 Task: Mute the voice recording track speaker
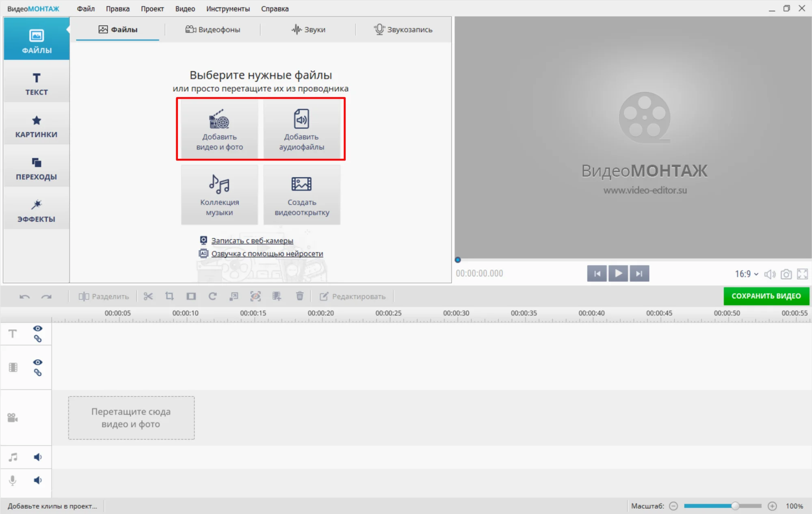(38, 480)
